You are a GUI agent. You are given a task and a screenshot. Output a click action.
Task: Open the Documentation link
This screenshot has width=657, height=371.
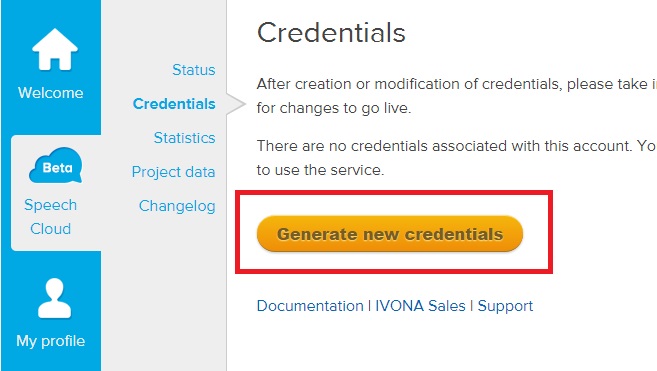click(x=310, y=306)
